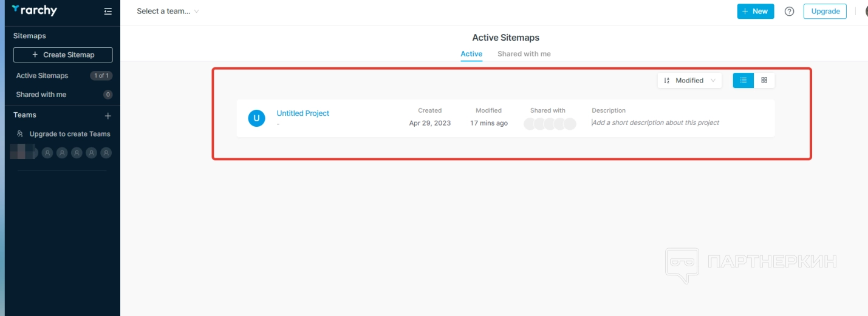Open Shared with me in sidebar

(x=41, y=95)
